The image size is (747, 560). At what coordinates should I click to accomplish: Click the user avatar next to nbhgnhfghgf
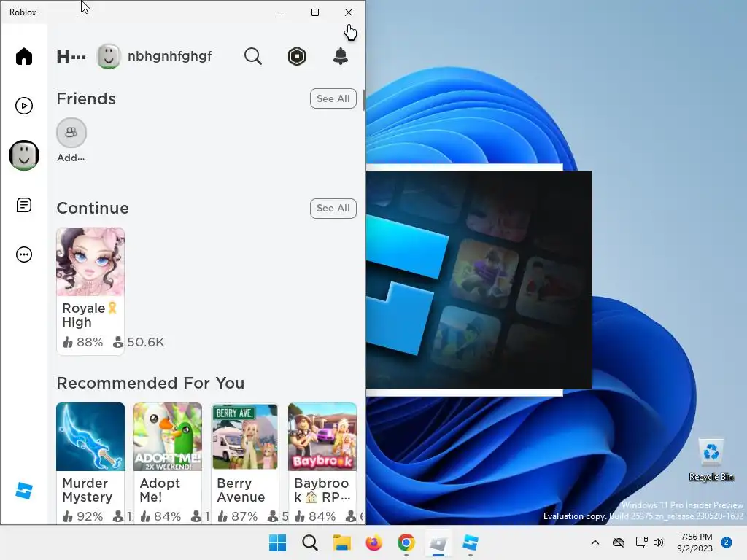coord(108,56)
